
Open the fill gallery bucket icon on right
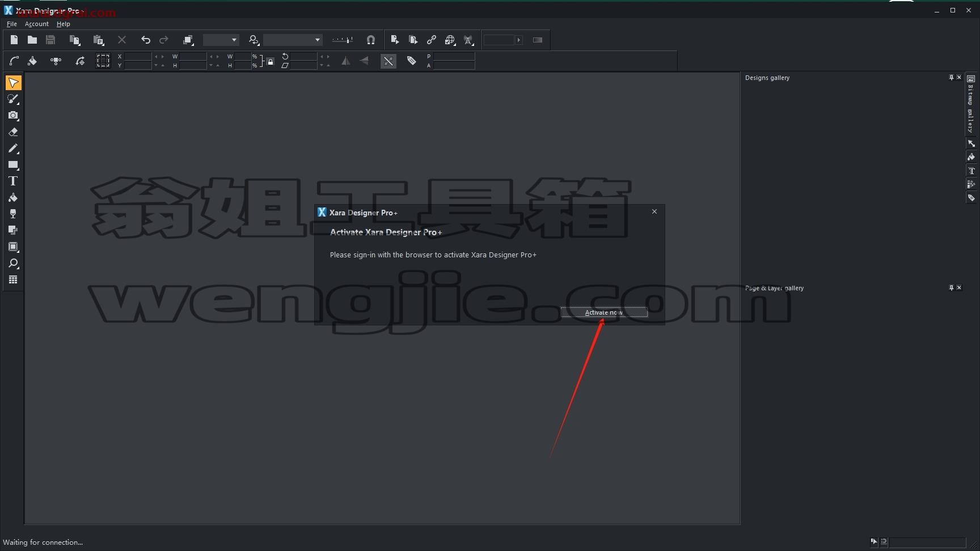coord(971,157)
